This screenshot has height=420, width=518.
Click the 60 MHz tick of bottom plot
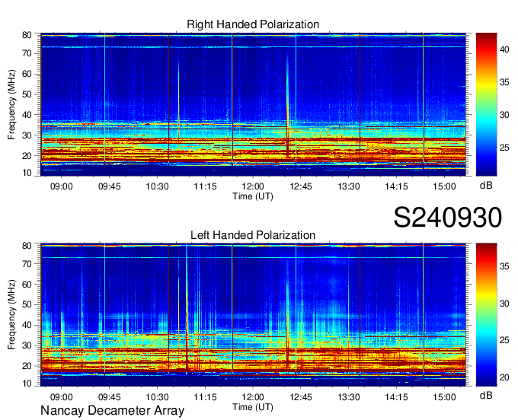pyautogui.click(x=27, y=285)
